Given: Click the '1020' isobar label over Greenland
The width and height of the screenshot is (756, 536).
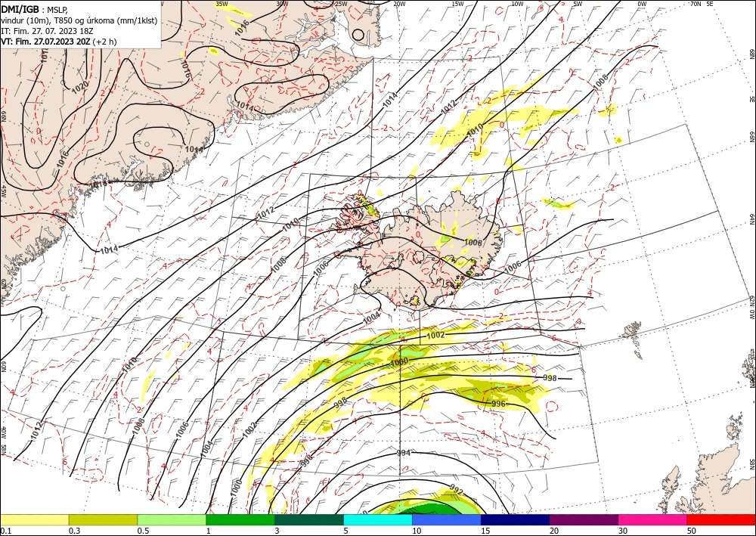Looking at the screenshot, I should 80,88.
